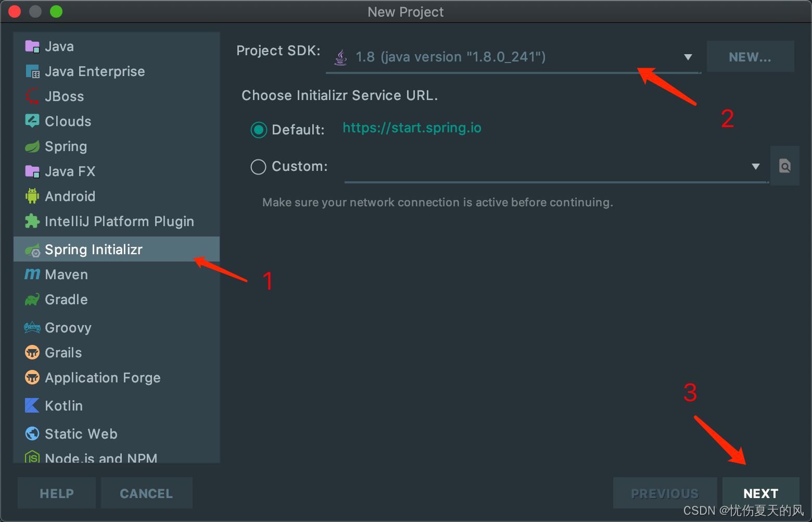The height and width of the screenshot is (522, 812).
Task: Click the Clouds project type icon
Action: pos(32,121)
